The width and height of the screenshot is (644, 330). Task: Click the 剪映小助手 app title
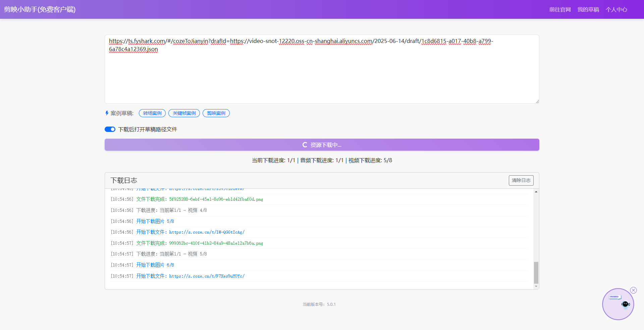pos(40,9)
